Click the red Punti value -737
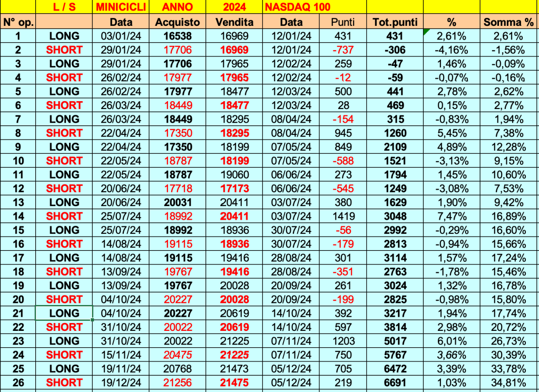Image resolution: width=539 pixels, height=392 pixels. [x=343, y=50]
